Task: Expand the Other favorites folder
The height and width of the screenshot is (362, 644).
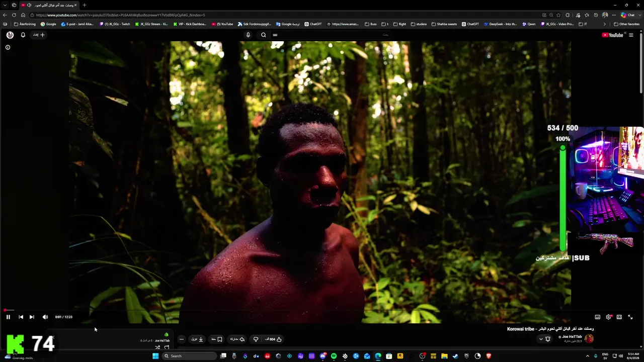Action: [626, 24]
